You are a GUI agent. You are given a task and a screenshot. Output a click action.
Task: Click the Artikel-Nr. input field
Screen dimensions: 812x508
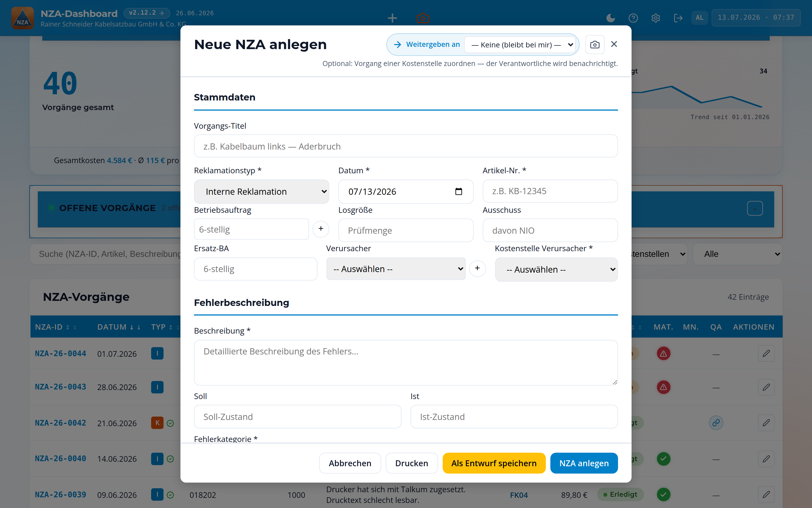pyautogui.click(x=550, y=191)
